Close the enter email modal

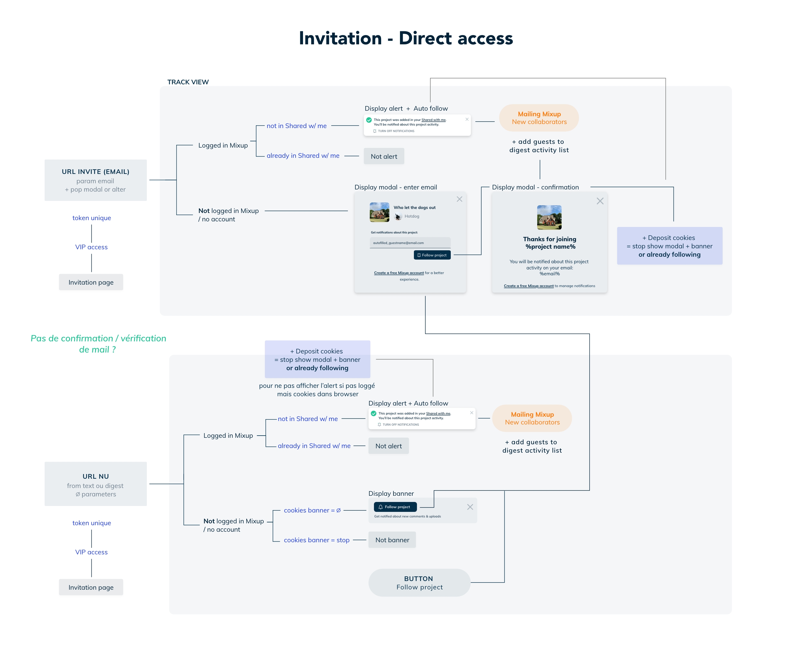tap(459, 199)
